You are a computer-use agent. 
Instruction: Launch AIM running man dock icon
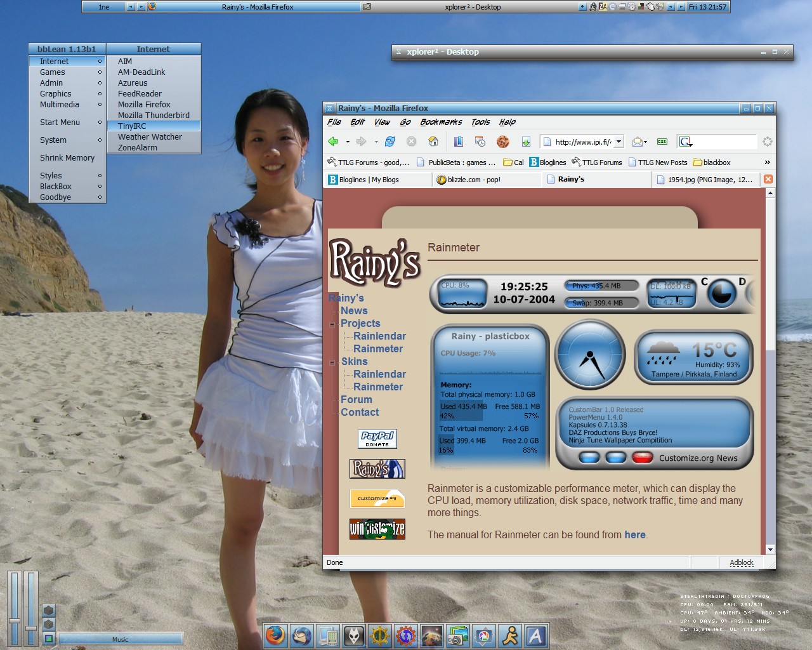[x=510, y=635]
